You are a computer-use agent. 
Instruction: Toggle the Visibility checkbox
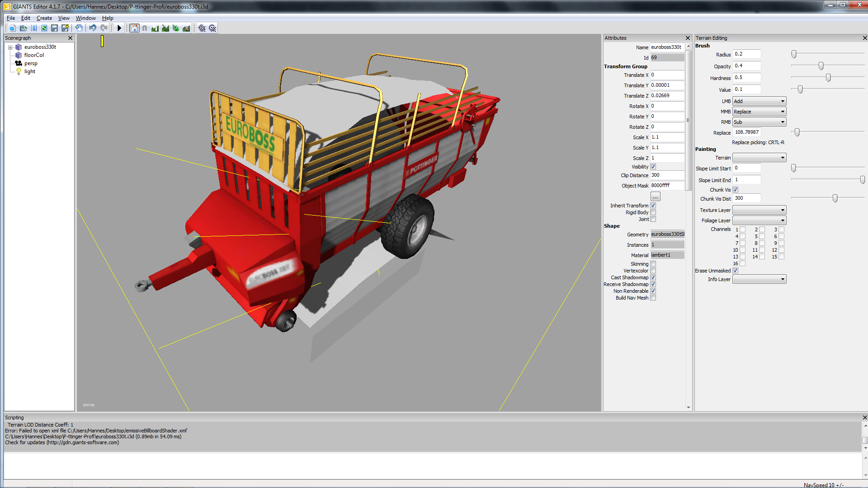pos(653,167)
